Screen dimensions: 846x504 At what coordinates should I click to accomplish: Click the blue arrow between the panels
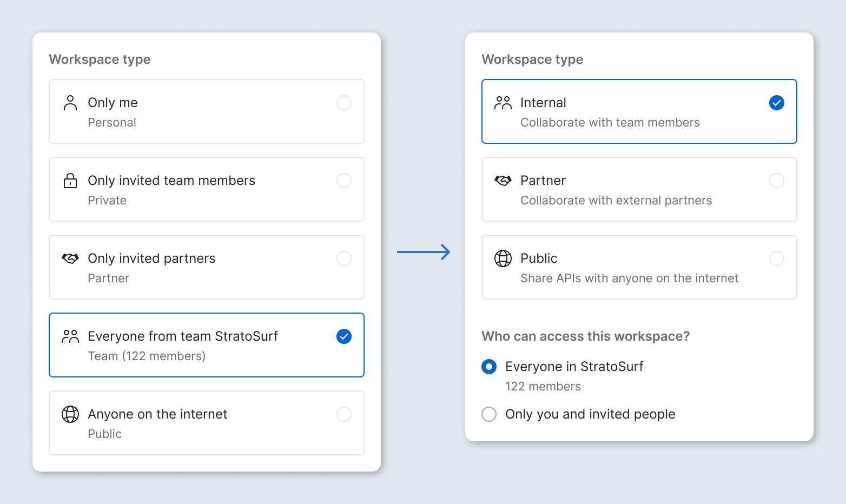[x=423, y=252]
